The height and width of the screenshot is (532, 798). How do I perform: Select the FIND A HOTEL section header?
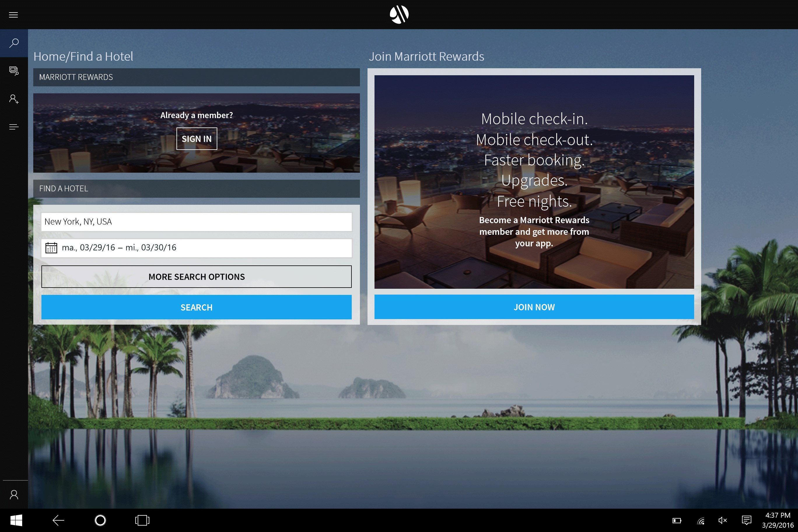(x=197, y=188)
